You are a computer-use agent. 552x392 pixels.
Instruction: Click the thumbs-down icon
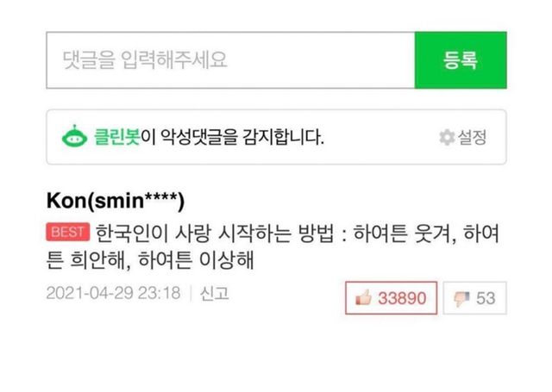pos(461,298)
